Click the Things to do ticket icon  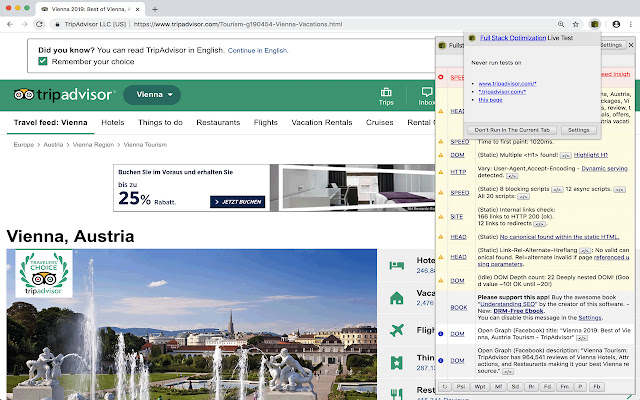click(396, 362)
